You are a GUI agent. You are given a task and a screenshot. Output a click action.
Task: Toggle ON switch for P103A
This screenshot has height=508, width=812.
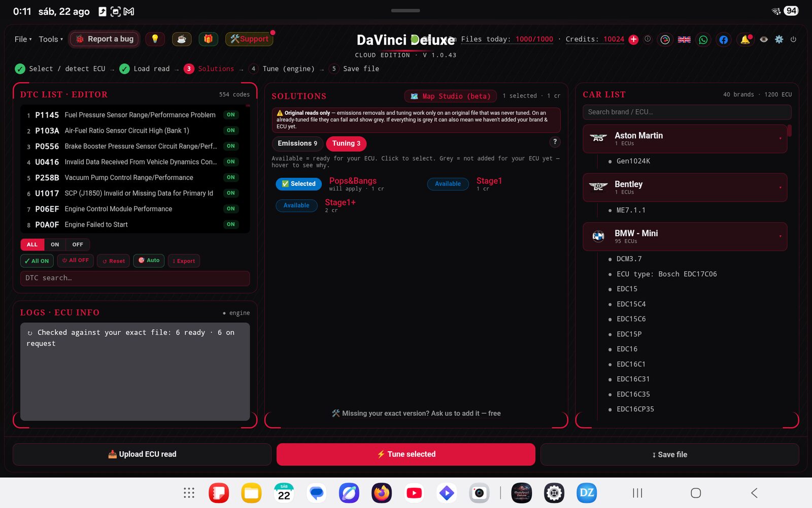pyautogui.click(x=231, y=131)
